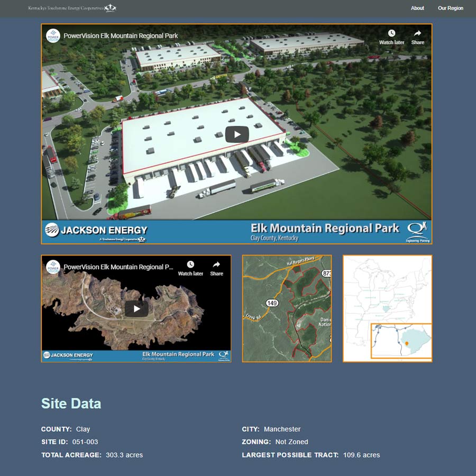Select the city value Manchester
Viewport: 476px width, 476px height.
[282, 429]
